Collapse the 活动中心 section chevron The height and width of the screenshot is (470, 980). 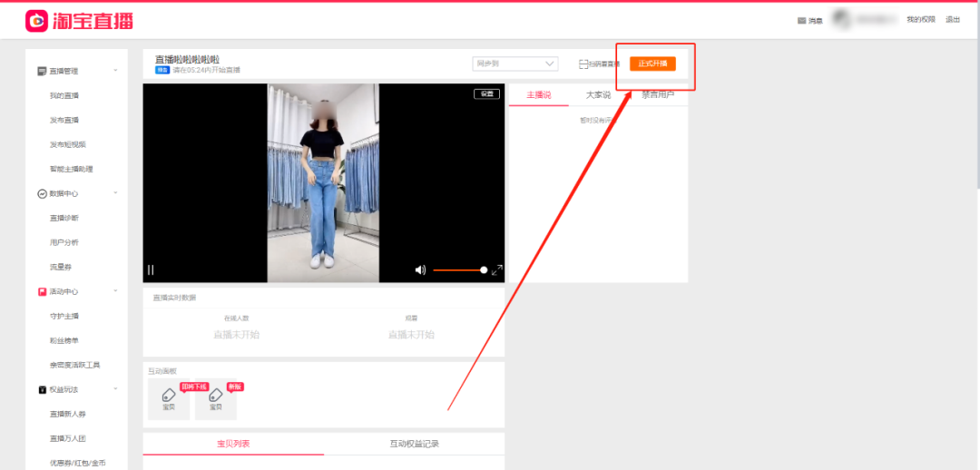[x=115, y=291]
